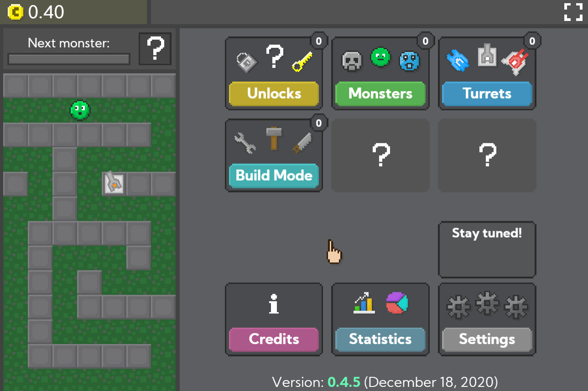The height and width of the screenshot is (391, 588).
Task: Click the blue turret icon
Action: (458, 61)
